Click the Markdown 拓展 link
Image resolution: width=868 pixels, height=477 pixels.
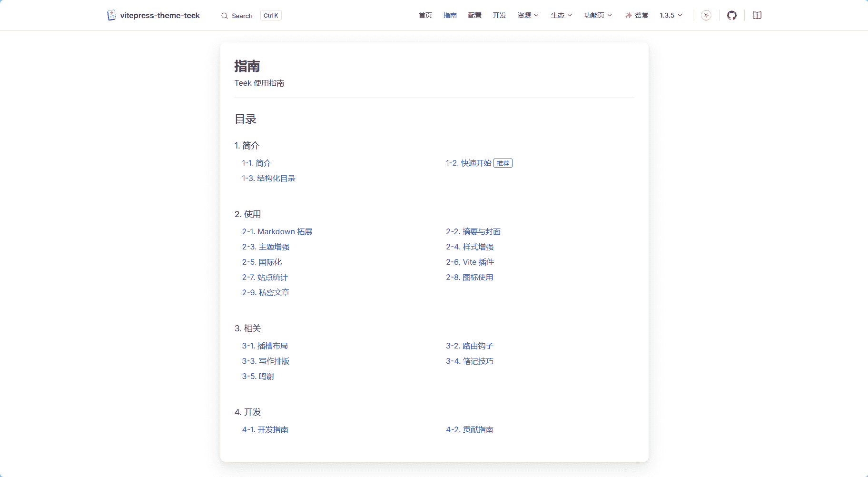click(278, 231)
